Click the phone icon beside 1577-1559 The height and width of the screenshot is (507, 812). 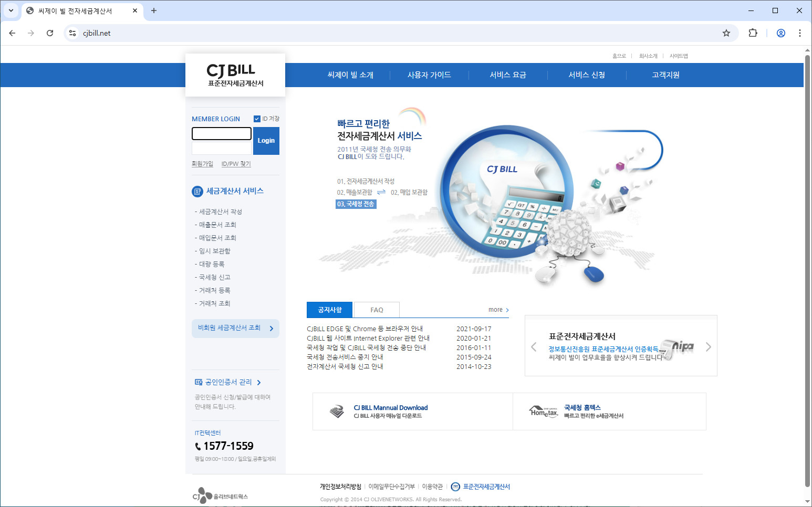[x=198, y=447]
